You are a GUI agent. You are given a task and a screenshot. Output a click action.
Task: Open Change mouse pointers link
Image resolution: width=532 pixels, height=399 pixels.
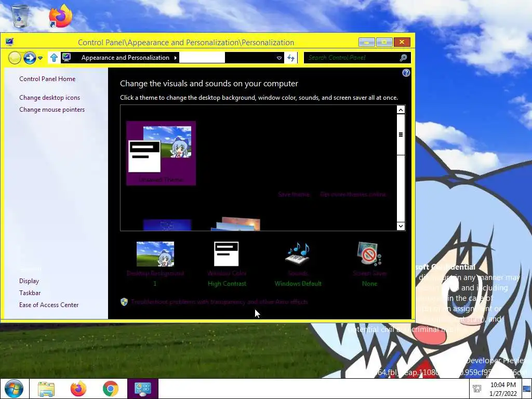click(x=52, y=110)
